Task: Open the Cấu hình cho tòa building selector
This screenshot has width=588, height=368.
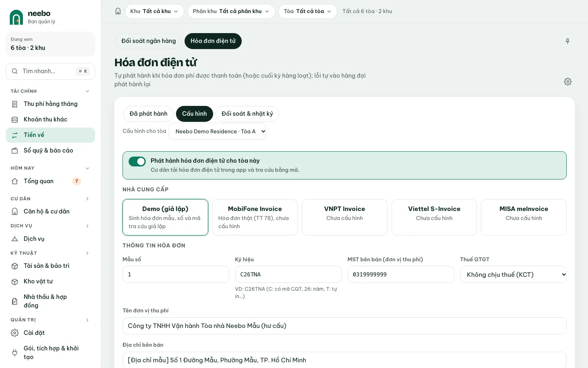Action: click(217, 131)
